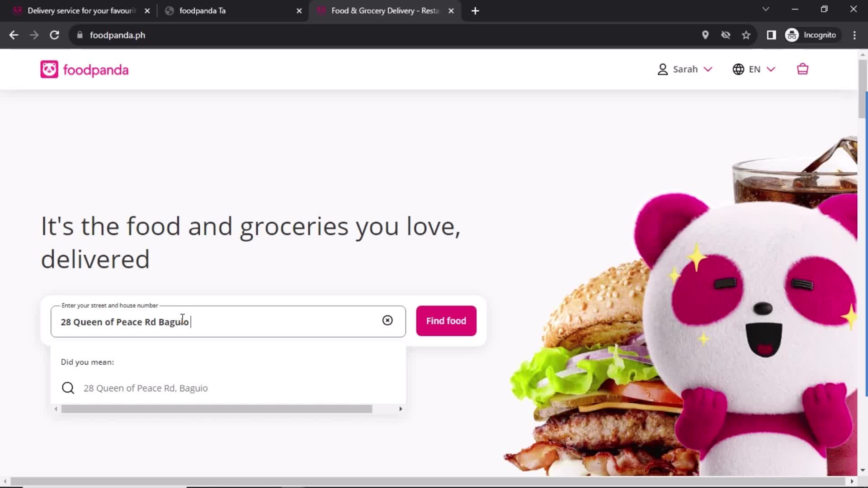This screenshot has width=868, height=488.
Task: Click the foodpanda panda logo icon
Action: [49, 70]
